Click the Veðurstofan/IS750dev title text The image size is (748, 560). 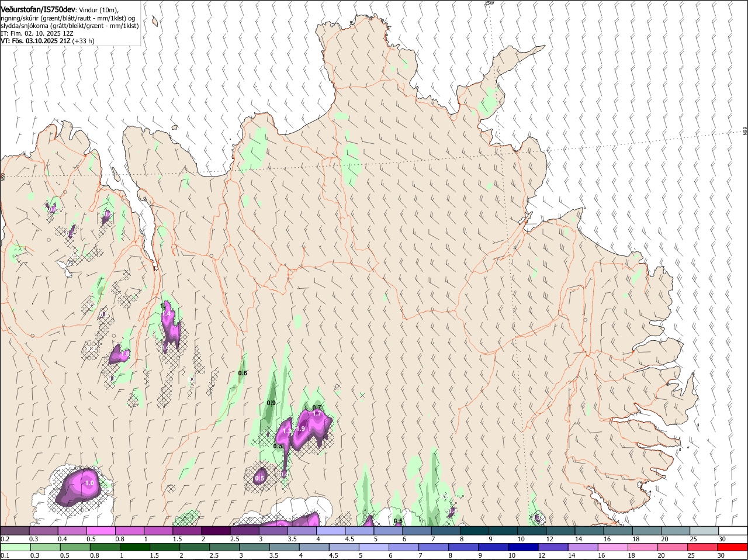tap(38, 9)
